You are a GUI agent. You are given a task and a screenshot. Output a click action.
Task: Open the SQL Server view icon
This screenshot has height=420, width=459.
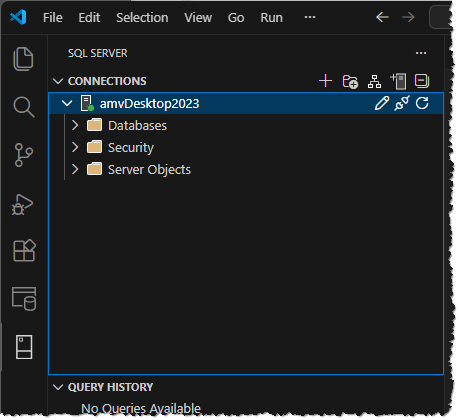pyautogui.click(x=24, y=347)
